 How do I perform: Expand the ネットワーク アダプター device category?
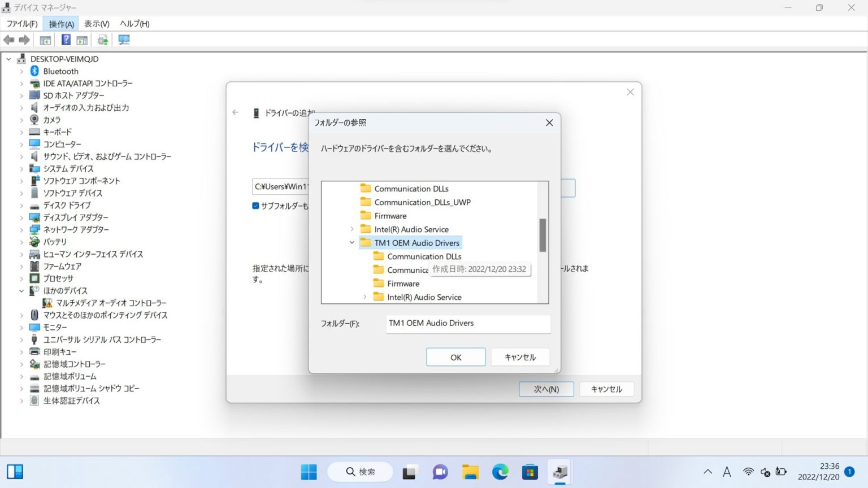point(21,229)
